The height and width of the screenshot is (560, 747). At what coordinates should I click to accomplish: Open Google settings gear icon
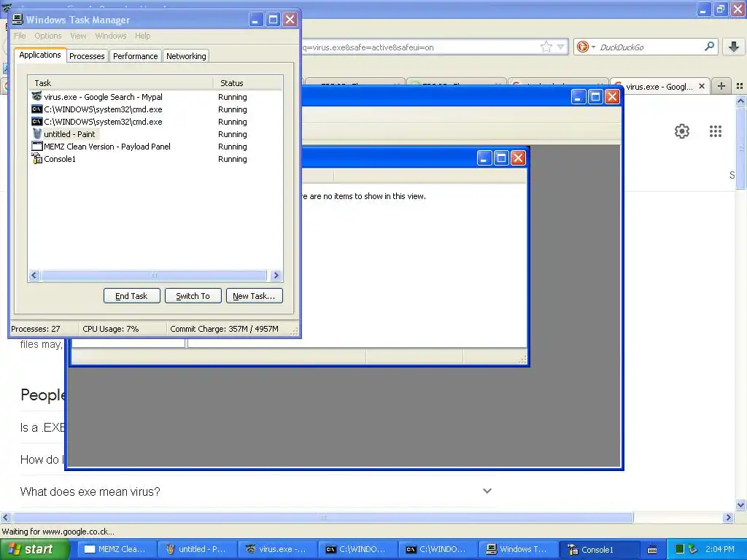point(682,131)
